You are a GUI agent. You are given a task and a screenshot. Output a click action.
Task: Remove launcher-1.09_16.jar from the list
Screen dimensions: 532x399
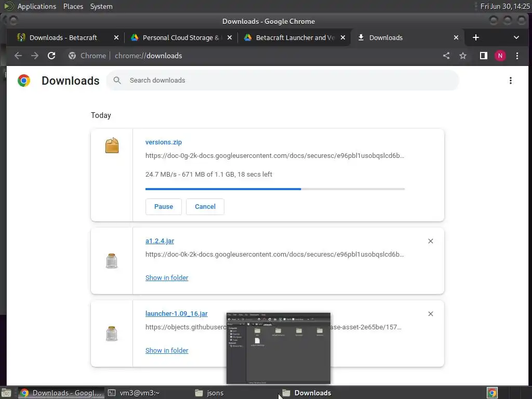431,314
